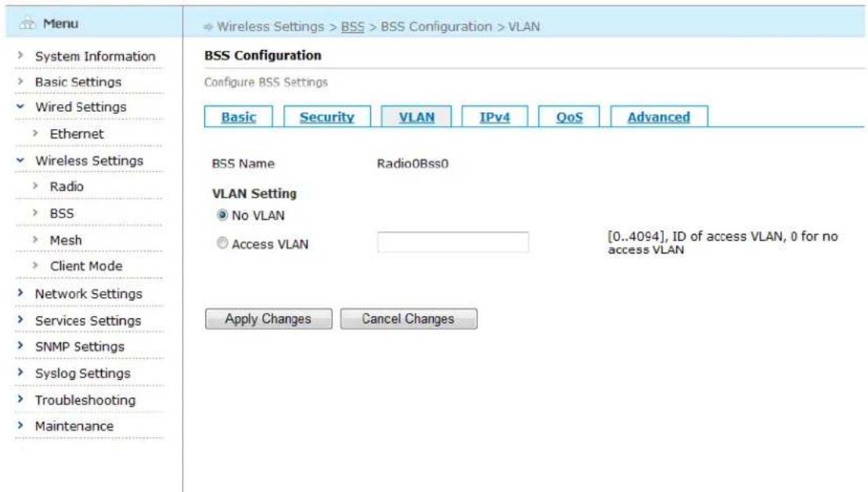The width and height of the screenshot is (868, 492).
Task: Collapse Wireless Settings chevron
Action: click(x=20, y=160)
